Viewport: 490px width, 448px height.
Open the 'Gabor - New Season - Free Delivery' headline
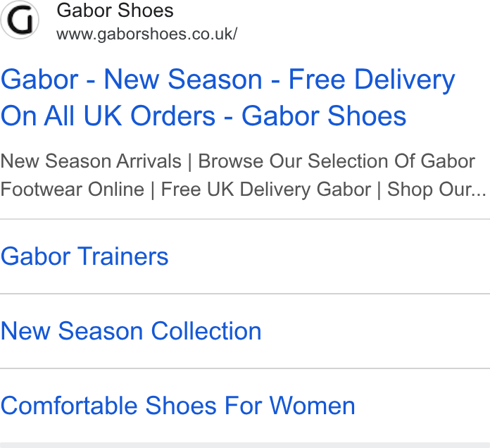pos(228,80)
